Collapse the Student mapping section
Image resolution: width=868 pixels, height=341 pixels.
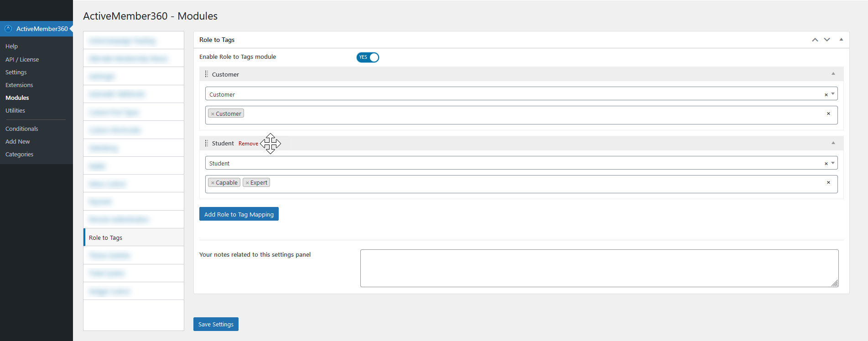[833, 143]
